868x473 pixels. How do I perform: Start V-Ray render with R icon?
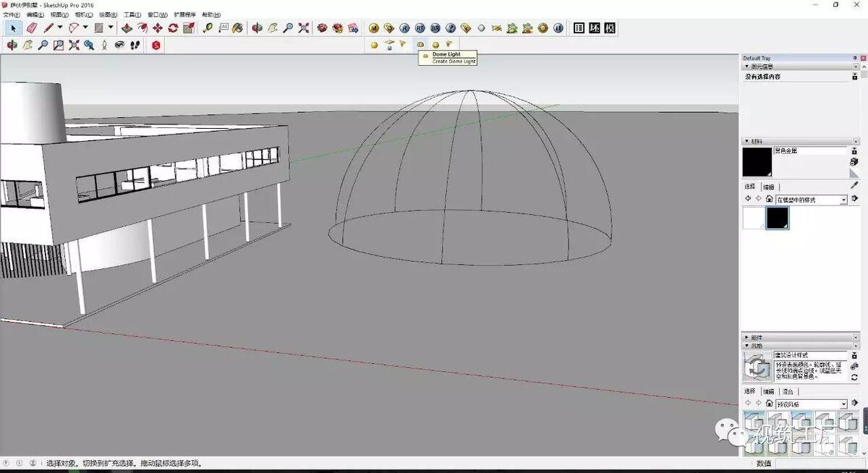click(404, 28)
